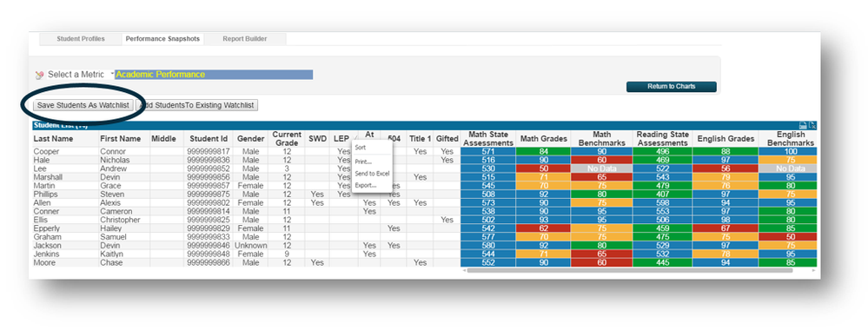Image resolution: width=868 pixels, height=330 pixels.
Task: Click the Current Grade column header
Action: click(287, 138)
